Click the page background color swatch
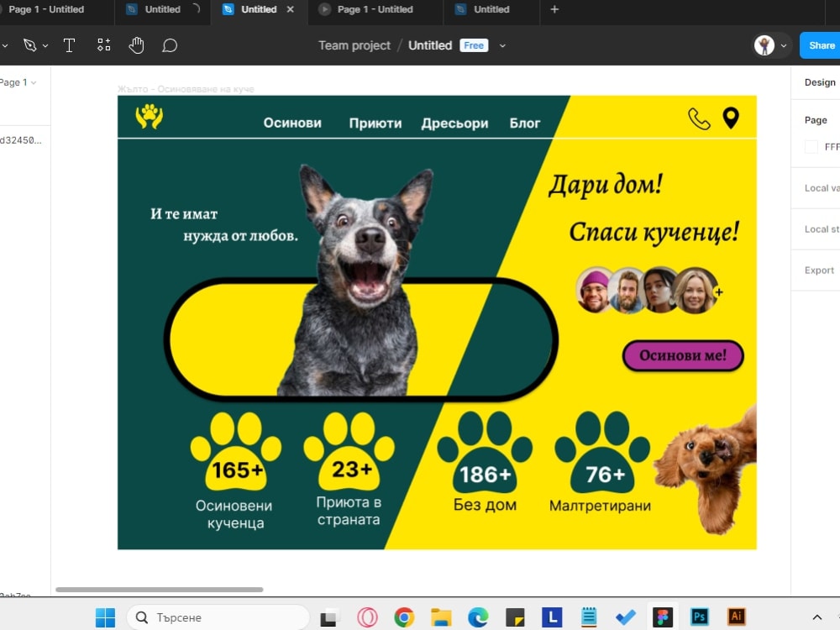The width and height of the screenshot is (840, 630). 811,147
